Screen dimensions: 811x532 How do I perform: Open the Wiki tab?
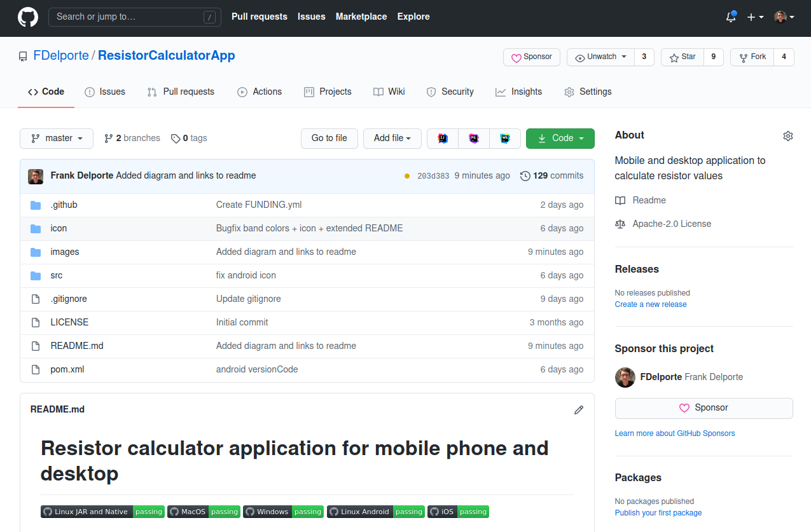coord(389,92)
